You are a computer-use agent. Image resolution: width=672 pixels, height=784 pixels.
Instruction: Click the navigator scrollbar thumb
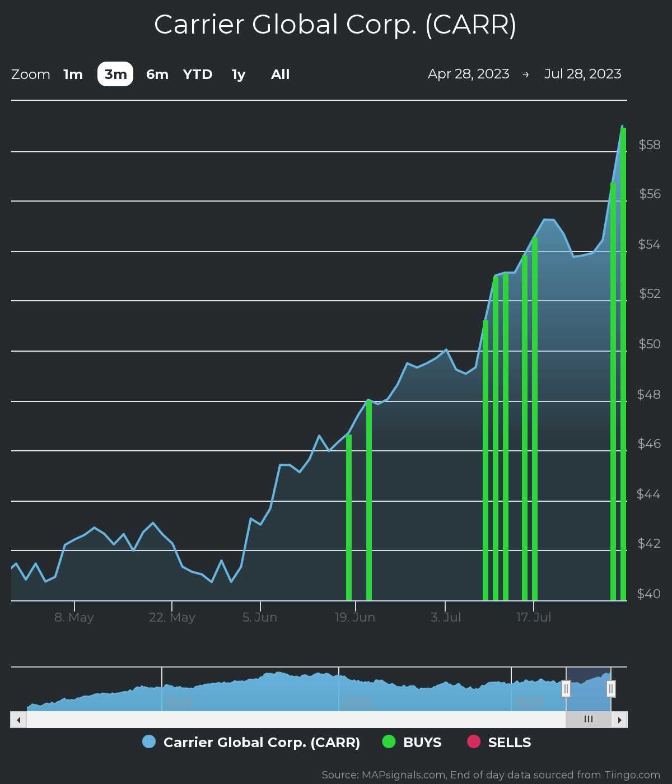coord(589,720)
